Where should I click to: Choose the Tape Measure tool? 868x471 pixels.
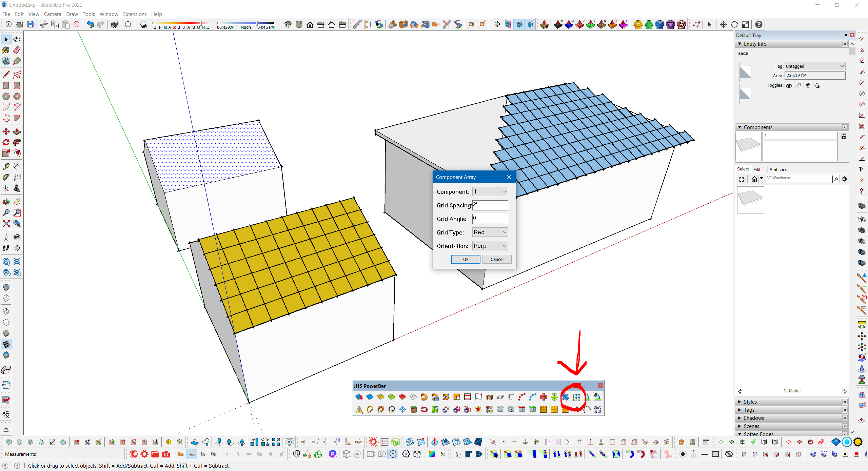(x=6, y=166)
